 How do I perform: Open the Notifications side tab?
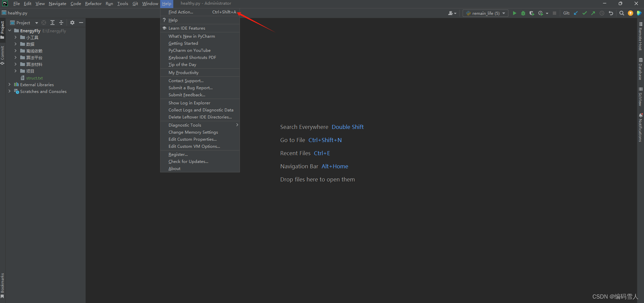coord(640,128)
